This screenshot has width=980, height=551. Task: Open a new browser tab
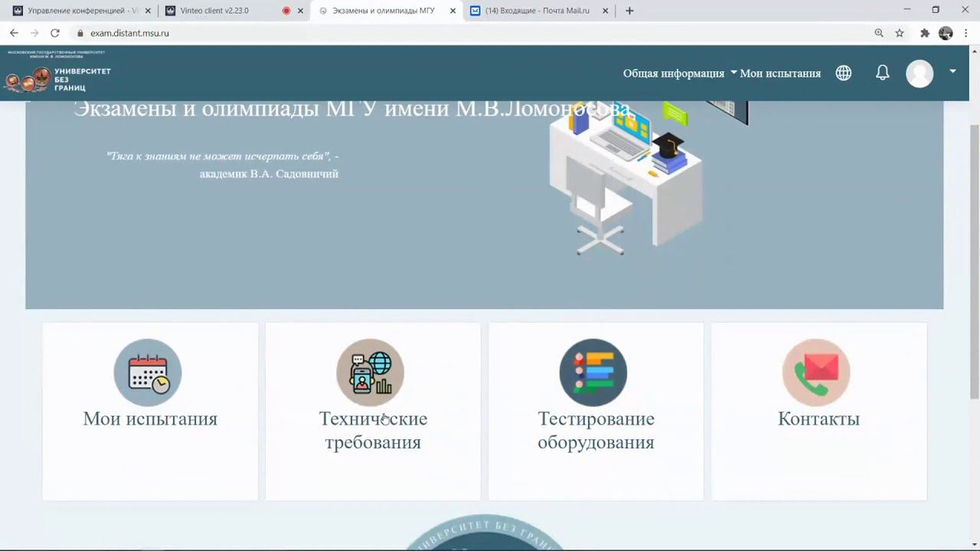pyautogui.click(x=629, y=11)
